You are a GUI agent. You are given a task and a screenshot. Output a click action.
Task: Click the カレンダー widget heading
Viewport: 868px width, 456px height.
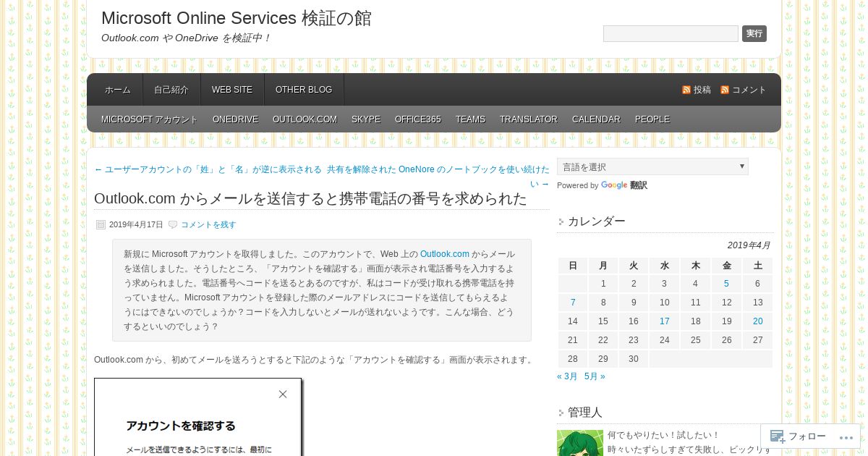tap(597, 221)
